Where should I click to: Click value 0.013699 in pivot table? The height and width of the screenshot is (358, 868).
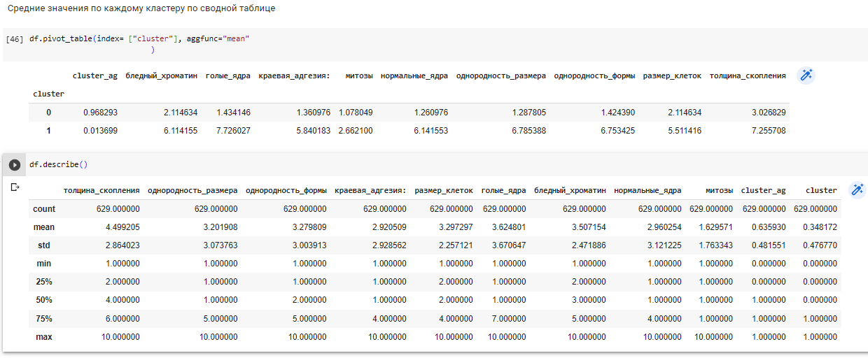coord(100,130)
